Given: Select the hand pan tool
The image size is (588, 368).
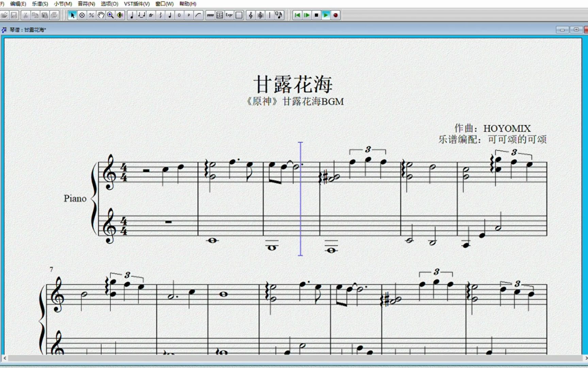Looking at the screenshot, I should [x=101, y=15].
